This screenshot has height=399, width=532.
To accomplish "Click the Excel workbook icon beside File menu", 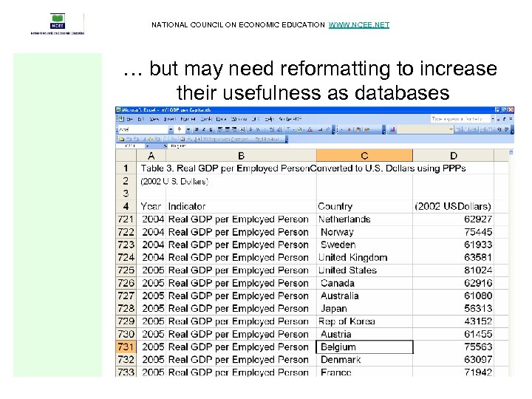I will click(x=120, y=119).
